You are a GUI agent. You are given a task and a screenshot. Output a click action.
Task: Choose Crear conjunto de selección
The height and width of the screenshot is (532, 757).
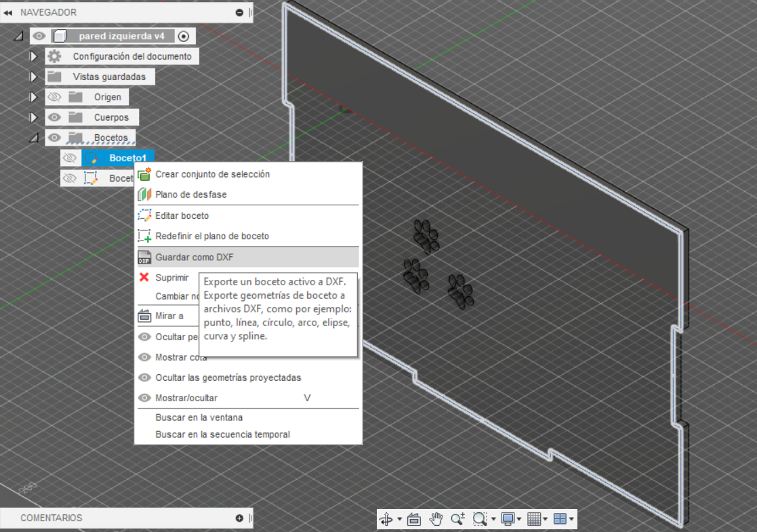(x=248, y=174)
